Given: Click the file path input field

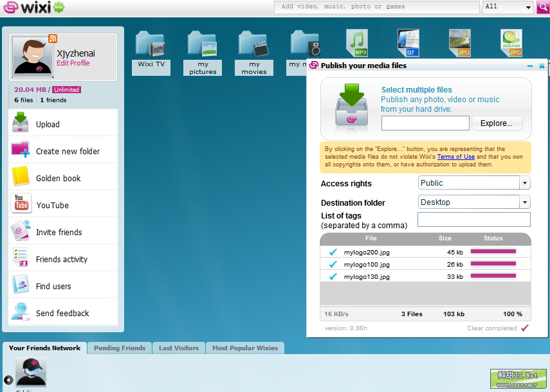Looking at the screenshot, I should click(425, 123).
